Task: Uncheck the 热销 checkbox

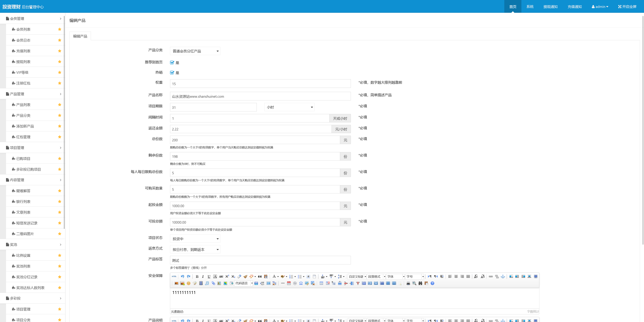Action: pos(172,73)
